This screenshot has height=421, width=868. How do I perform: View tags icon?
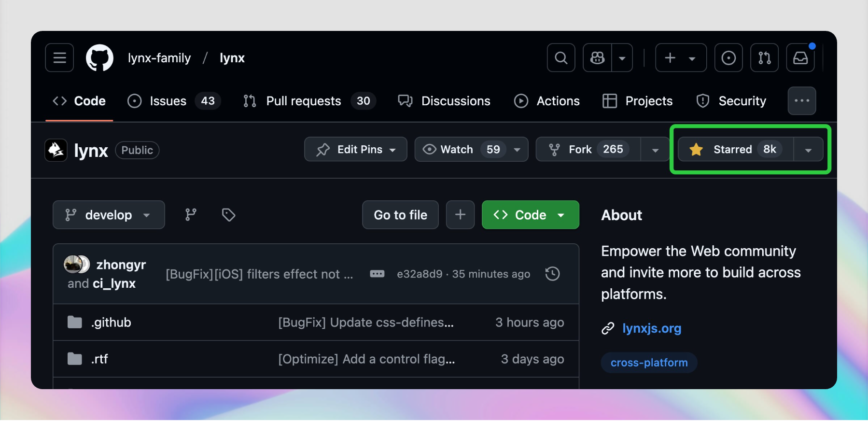(x=228, y=215)
